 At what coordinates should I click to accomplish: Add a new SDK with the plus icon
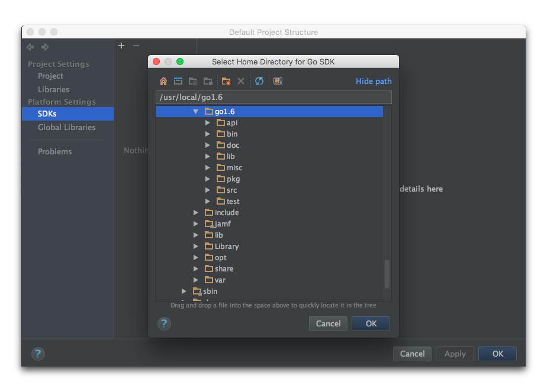(121, 46)
